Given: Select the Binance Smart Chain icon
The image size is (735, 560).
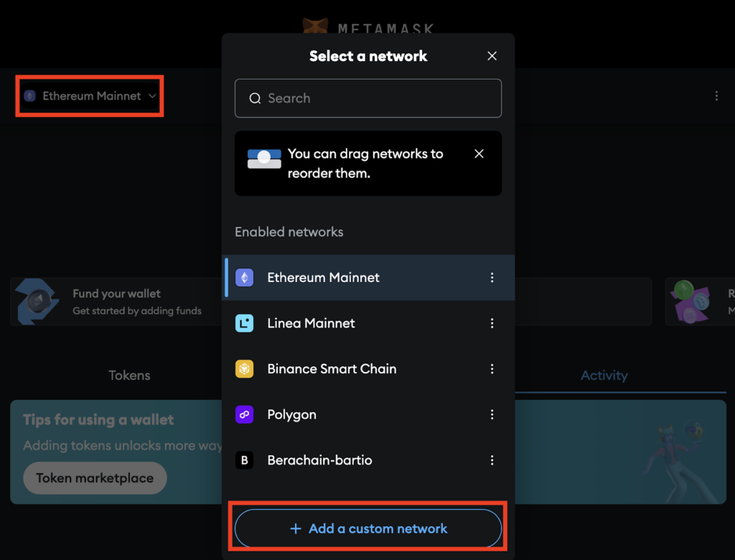Looking at the screenshot, I should [x=245, y=368].
